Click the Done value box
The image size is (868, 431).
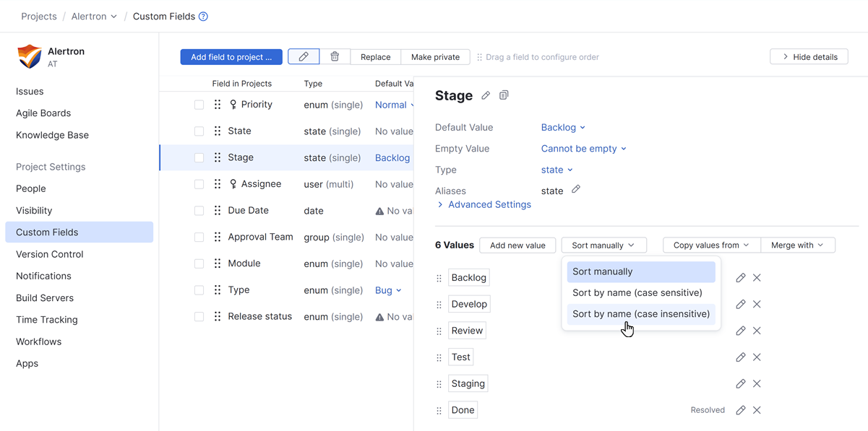pyautogui.click(x=462, y=409)
